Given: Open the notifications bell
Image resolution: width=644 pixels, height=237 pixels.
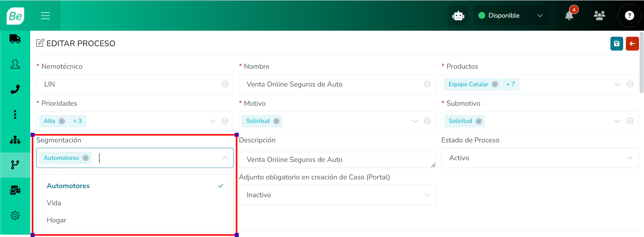Looking at the screenshot, I should pyautogui.click(x=569, y=15).
